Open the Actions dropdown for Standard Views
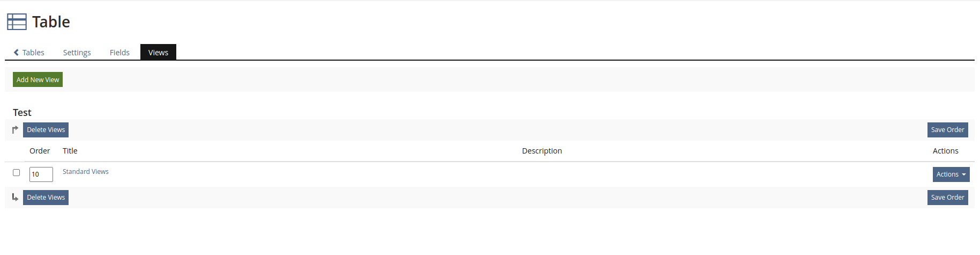 click(x=951, y=174)
